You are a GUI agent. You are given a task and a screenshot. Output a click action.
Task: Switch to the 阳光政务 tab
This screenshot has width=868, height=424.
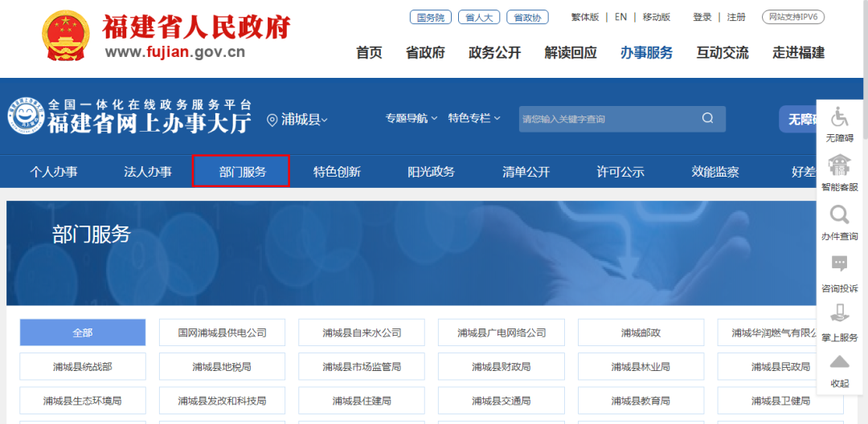(432, 172)
